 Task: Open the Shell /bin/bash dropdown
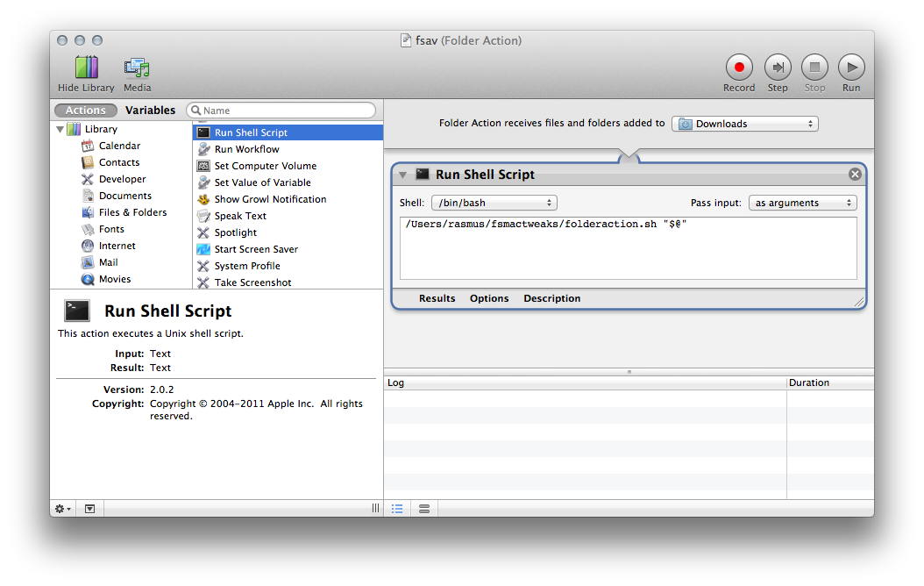click(x=494, y=203)
